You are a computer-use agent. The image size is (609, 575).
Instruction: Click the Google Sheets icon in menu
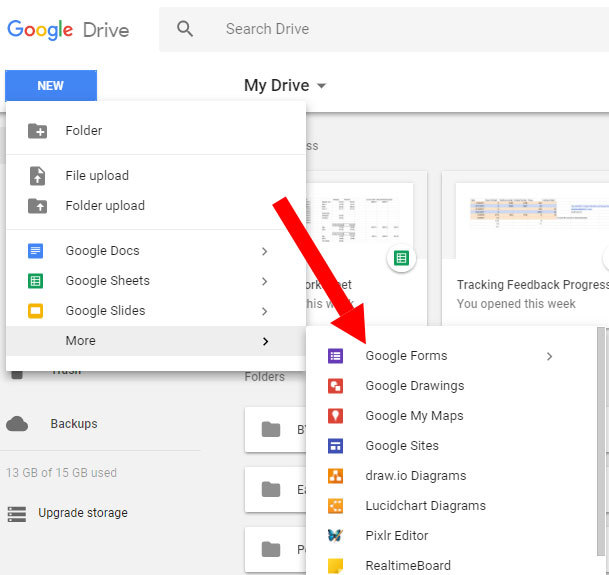tap(35, 281)
